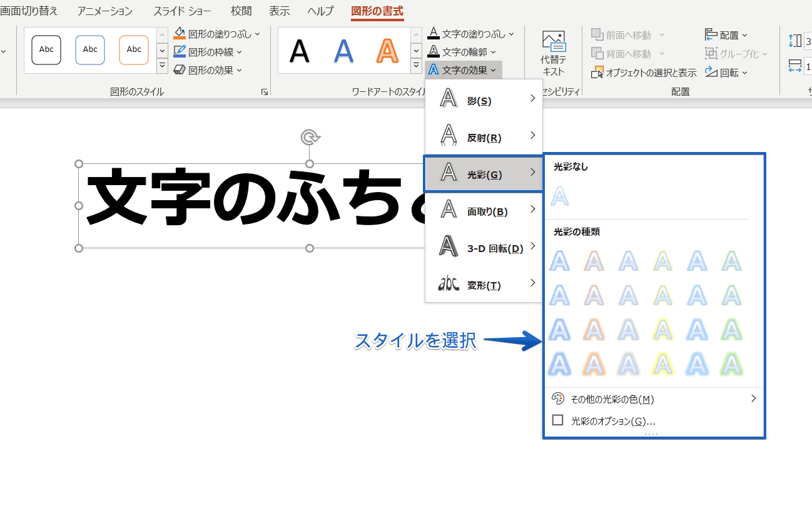The image size is (812, 511).
Task: Open the ヘルプ help tab
Action: coord(320,11)
